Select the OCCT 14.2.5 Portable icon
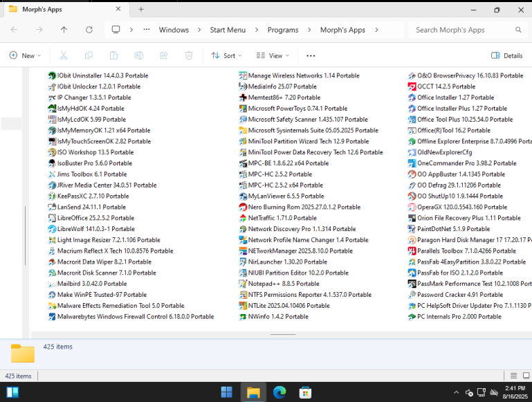The width and height of the screenshot is (532, 402). pyautogui.click(x=412, y=86)
